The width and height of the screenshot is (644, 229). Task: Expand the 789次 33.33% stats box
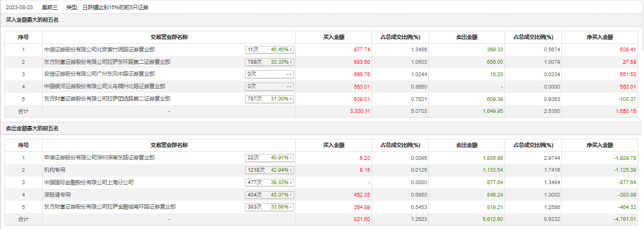click(269, 62)
